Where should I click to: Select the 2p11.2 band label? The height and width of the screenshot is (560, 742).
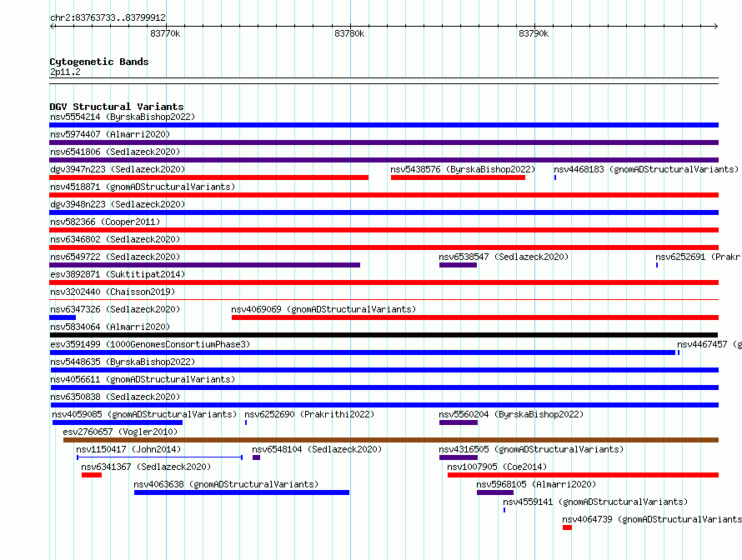[65, 72]
